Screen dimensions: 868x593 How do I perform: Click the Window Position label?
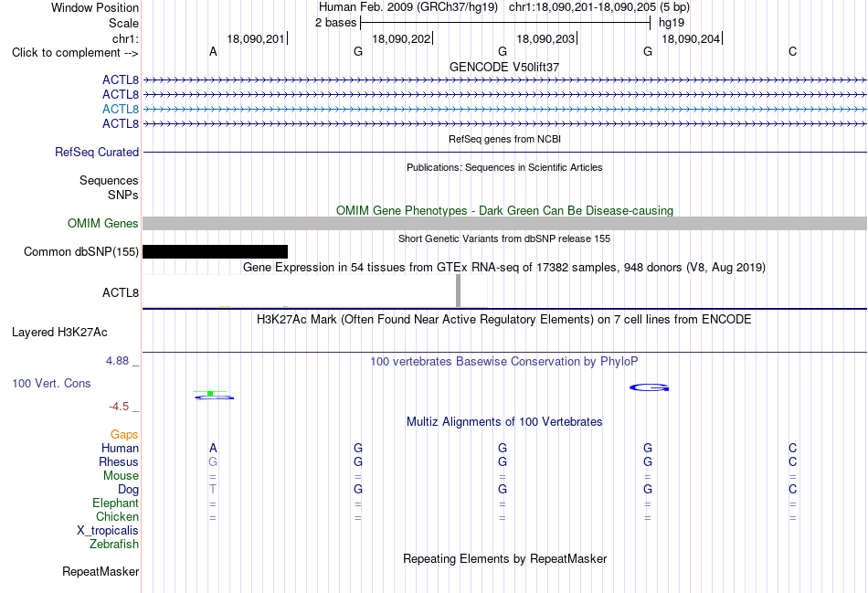(x=95, y=7)
